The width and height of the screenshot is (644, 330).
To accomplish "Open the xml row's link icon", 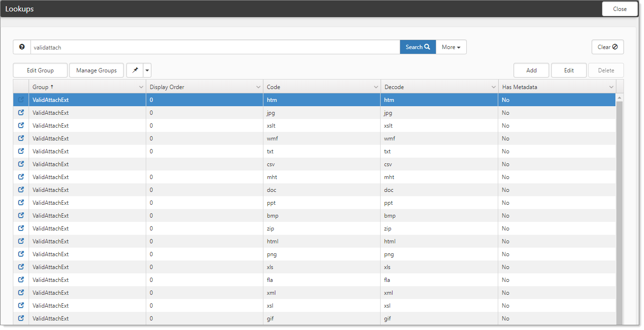I will click(21, 293).
